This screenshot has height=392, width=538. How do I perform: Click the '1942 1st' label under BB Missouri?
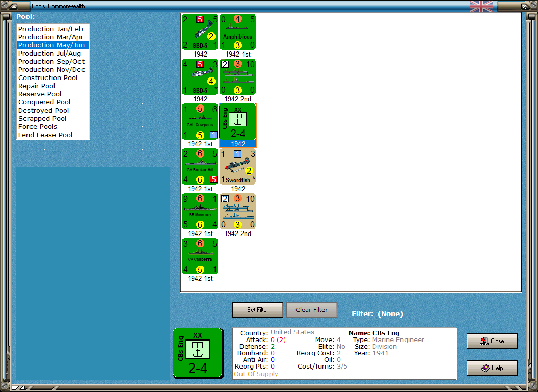(x=200, y=234)
